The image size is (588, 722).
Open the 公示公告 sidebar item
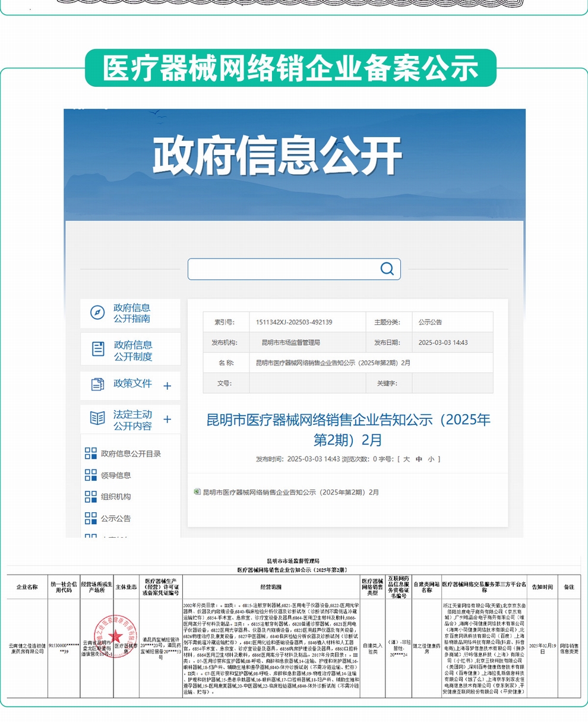click(116, 518)
